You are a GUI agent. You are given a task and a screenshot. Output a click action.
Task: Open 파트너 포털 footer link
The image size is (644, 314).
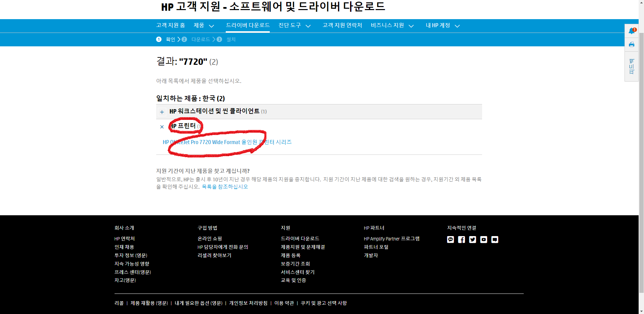(x=376, y=247)
